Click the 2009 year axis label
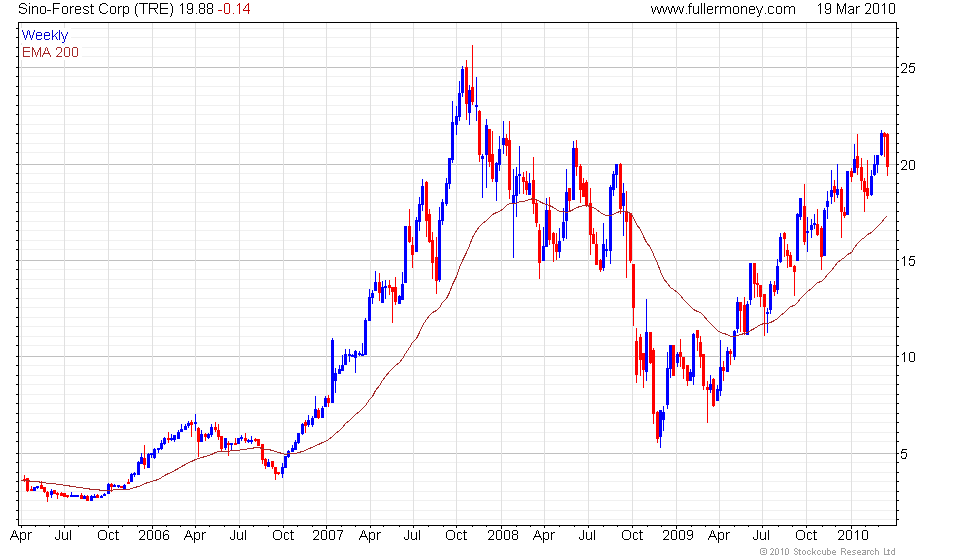The width and height of the screenshot is (980, 560). (x=678, y=535)
